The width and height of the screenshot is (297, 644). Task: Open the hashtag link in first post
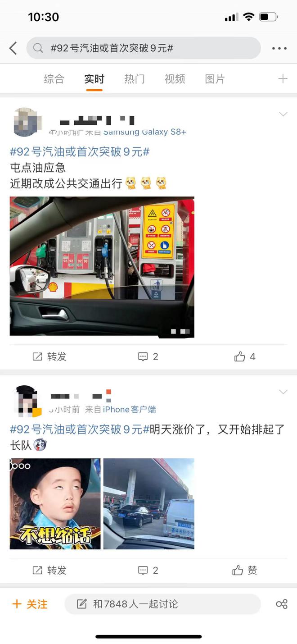pos(80,152)
